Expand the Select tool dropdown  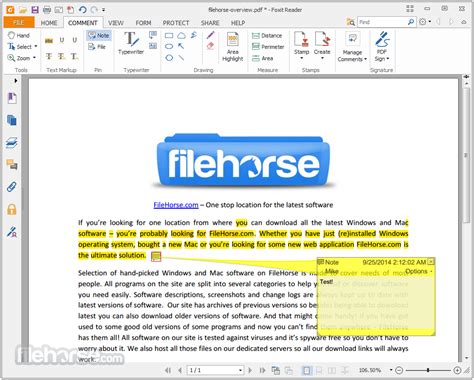tap(36, 47)
